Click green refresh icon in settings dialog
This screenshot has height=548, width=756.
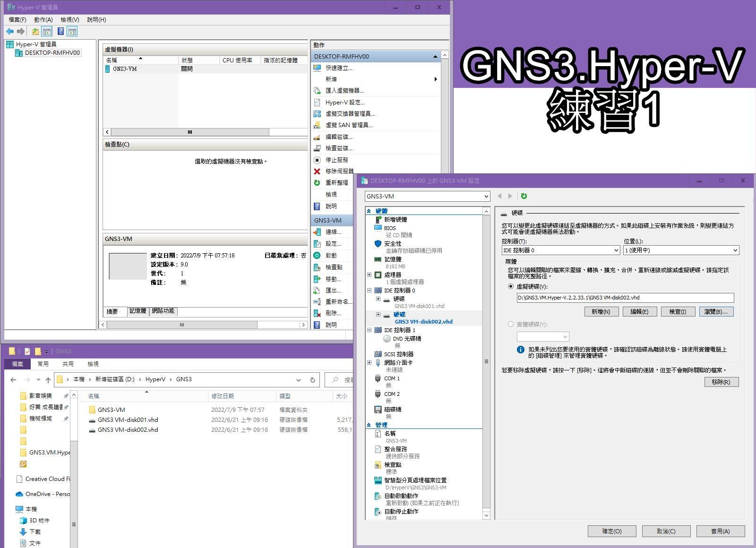[524, 196]
